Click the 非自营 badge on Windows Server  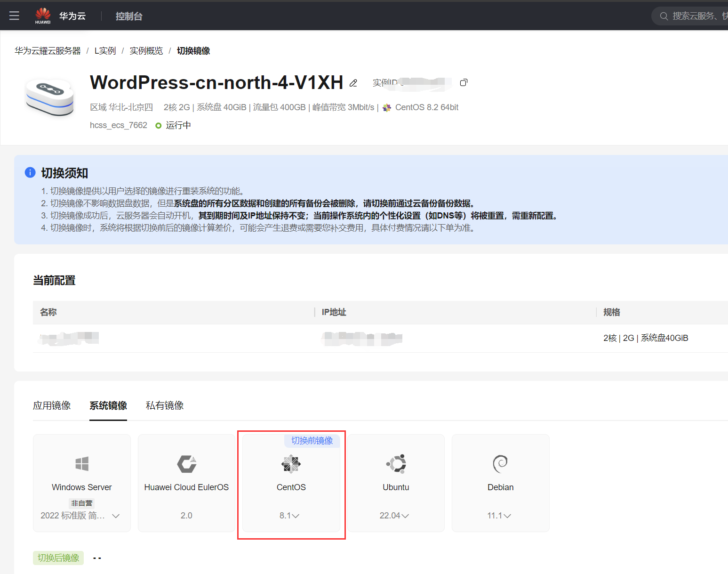(x=82, y=503)
